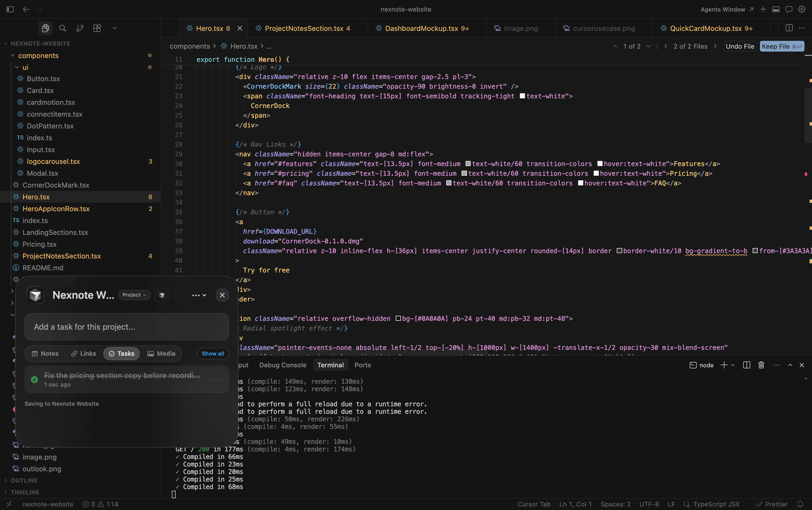Switch to QuickCardMockup.tsx tab
The image size is (812, 510).
711,28
